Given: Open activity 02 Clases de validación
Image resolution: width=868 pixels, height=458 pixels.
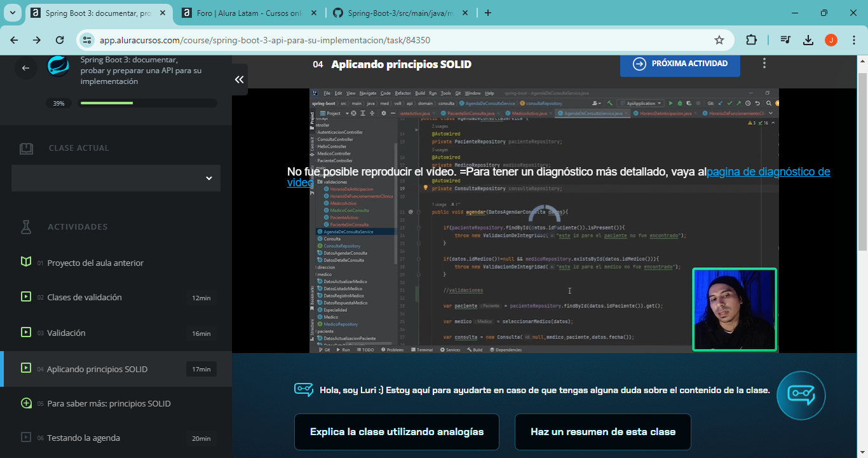Looking at the screenshot, I should [116, 297].
